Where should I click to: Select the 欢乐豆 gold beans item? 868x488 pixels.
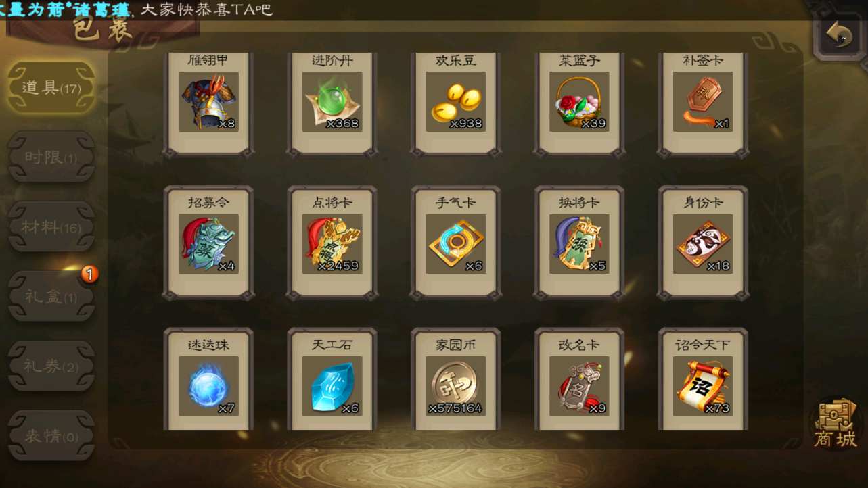pyautogui.click(x=455, y=103)
